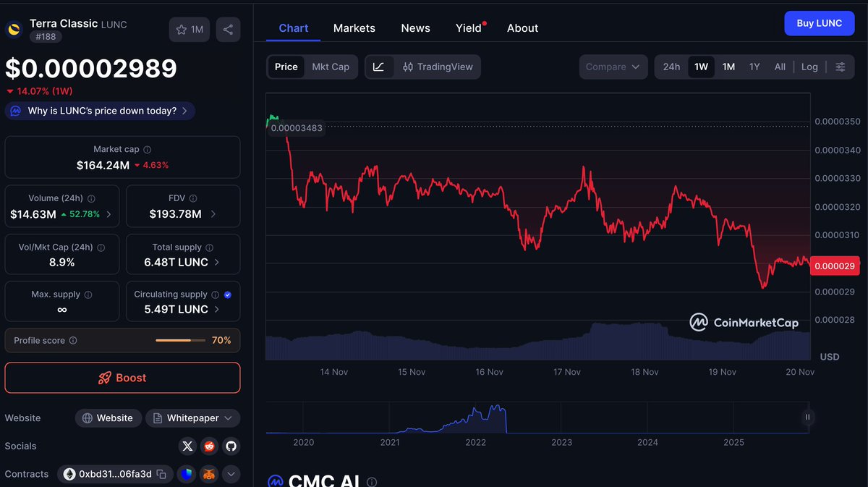Click the Terra Classic coin logo
Image resolution: width=868 pixels, height=487 pixels.
pyautogui.click(x=14, y=30)
